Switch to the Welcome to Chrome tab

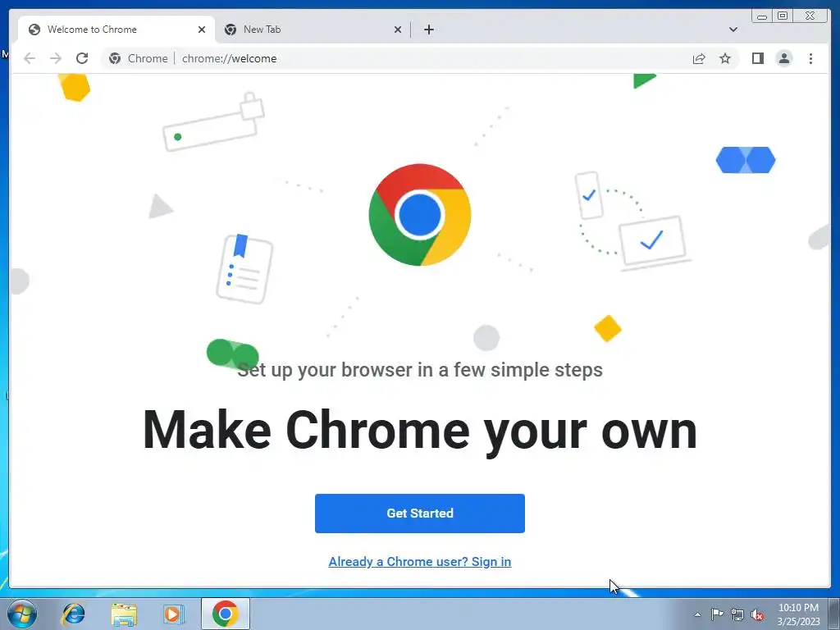click(x=116, y=30)
